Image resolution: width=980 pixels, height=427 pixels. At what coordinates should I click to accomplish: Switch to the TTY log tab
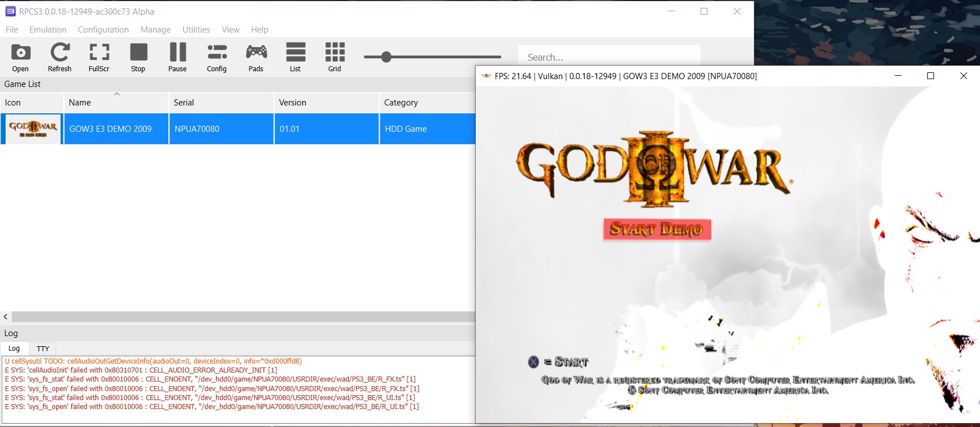[x=43, y=348]
